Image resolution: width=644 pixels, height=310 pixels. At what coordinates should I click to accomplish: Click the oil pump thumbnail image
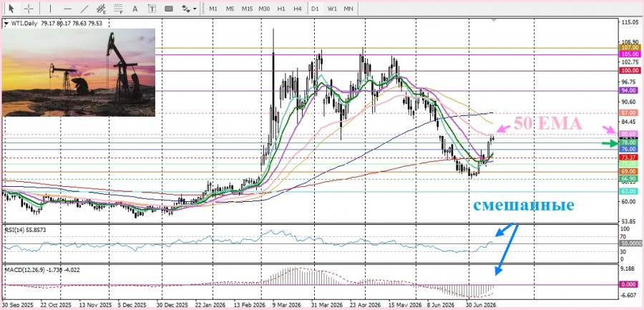pos(79,72)
